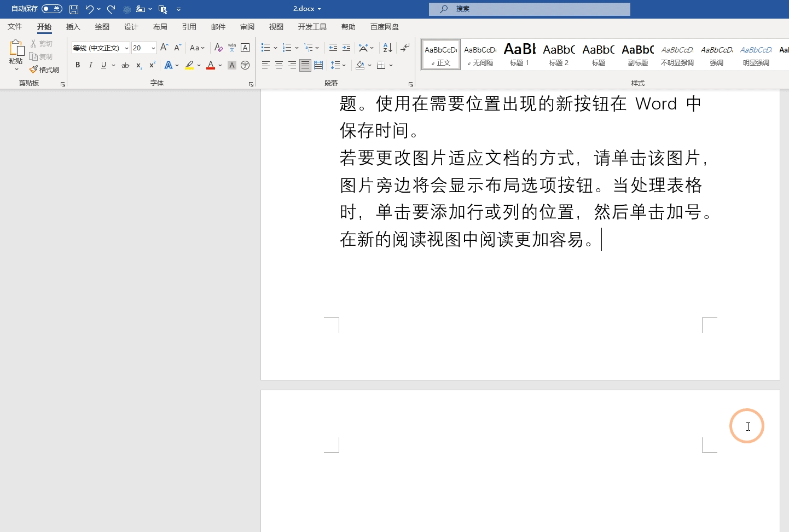Toggle underline formatting
The image size is (789, 532).
(103, 65)
